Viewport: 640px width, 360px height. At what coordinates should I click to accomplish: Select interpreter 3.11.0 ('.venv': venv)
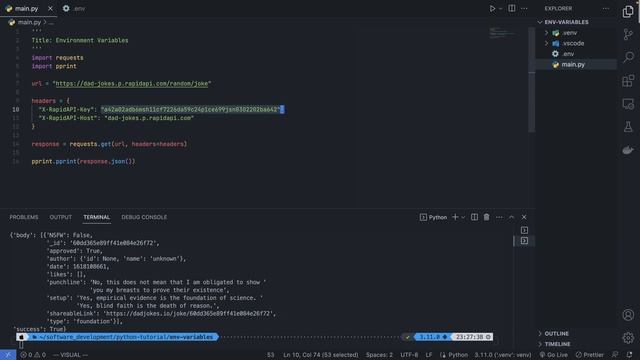coord(503,355)
